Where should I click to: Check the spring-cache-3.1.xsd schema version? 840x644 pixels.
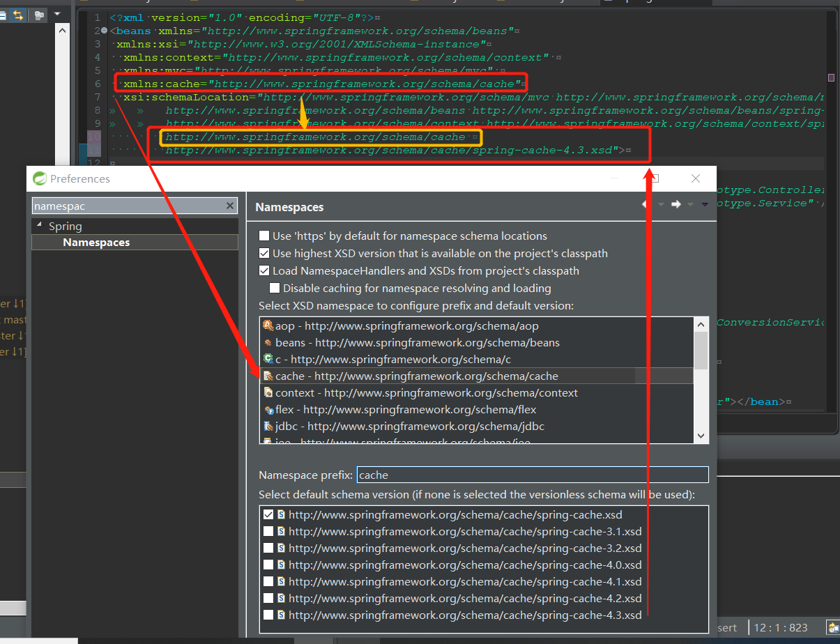[x=268, y=531]
